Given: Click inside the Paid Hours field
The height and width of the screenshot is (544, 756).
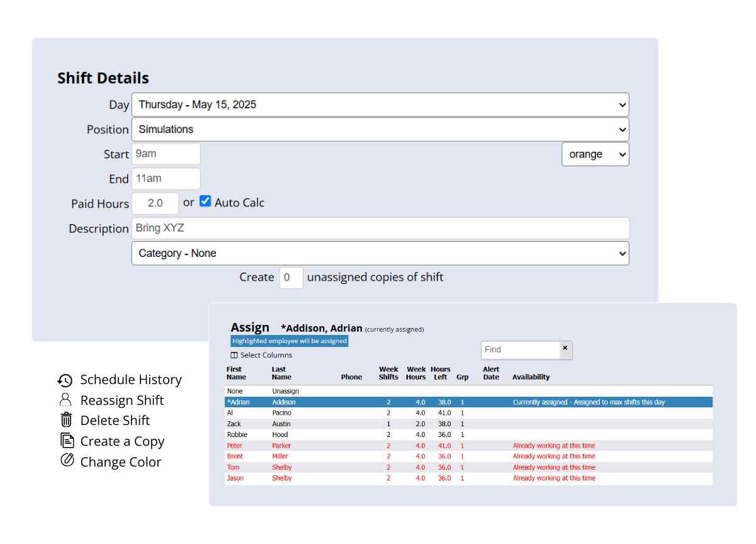Looking at the screenshot, I should click(x=155, y=203).
